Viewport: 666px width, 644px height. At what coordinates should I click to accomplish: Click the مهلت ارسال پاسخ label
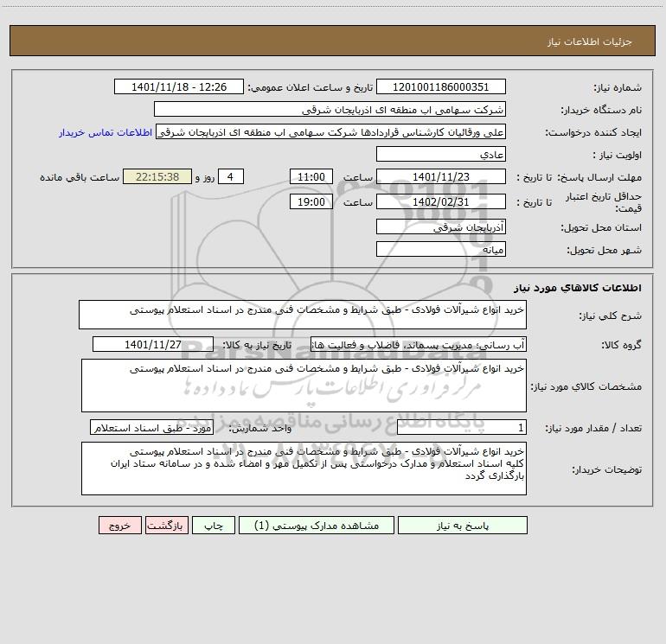coord(599,177)
